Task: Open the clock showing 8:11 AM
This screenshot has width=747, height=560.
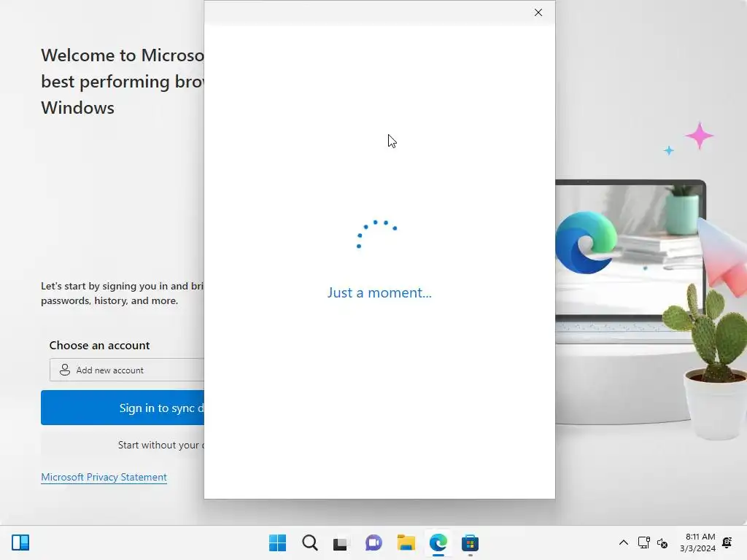Action: [698, 542]
